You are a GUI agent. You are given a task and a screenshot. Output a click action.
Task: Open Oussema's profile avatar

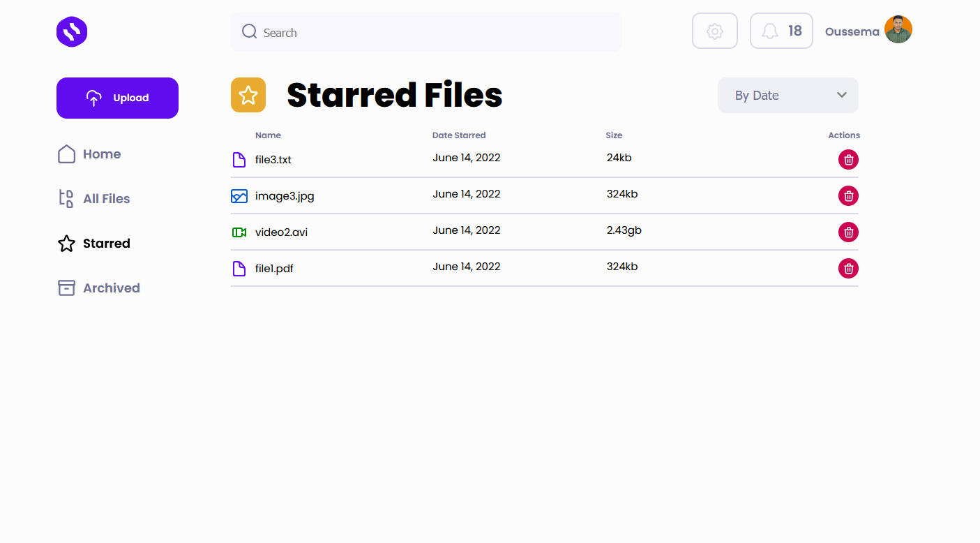point(898,29)
